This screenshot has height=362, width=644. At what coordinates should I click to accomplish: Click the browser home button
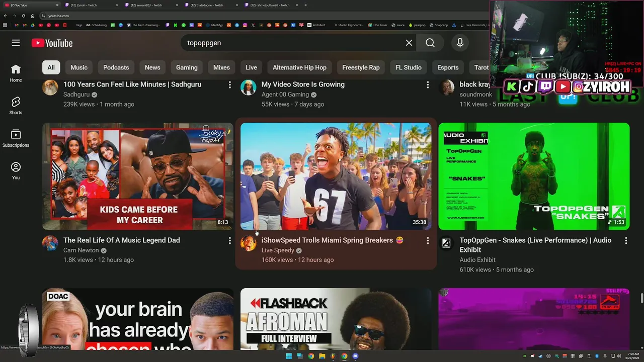pyautogui.click(x=33, y=16)
